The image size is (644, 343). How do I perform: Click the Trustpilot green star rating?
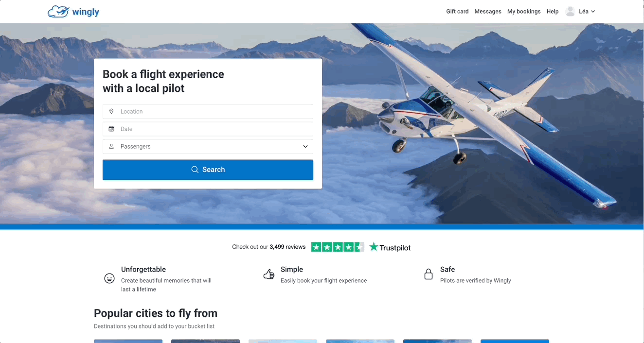coord(338,247)
